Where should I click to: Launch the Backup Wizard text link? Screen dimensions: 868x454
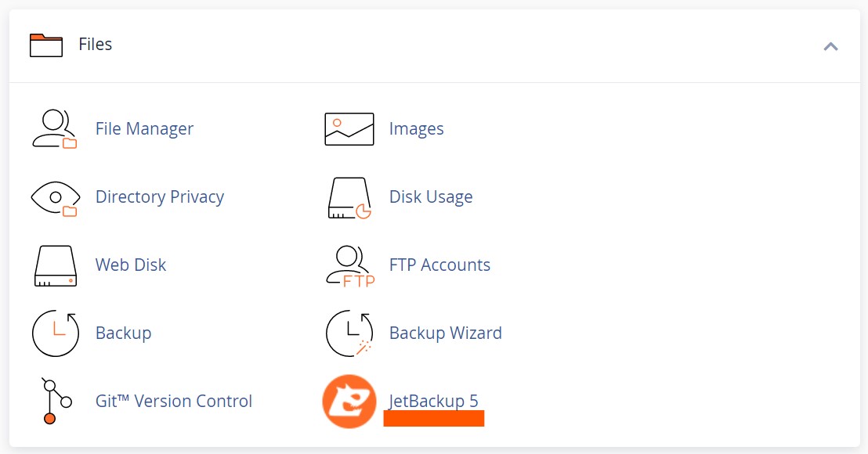(445, 333)
